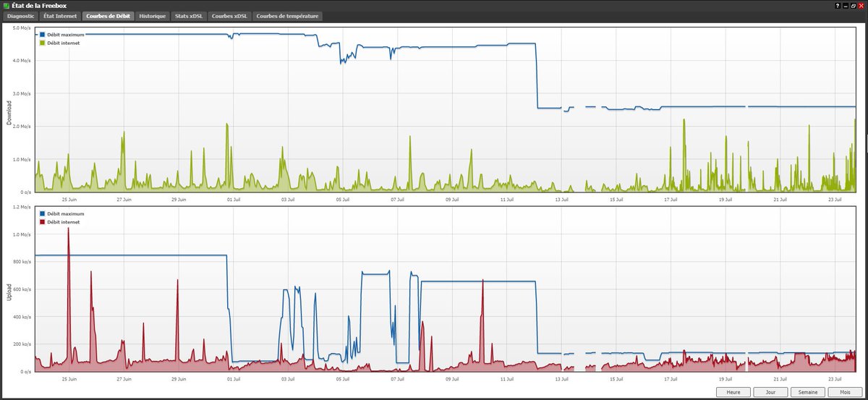Click the Download axis title
868x400 pixels.
(9, 113)
